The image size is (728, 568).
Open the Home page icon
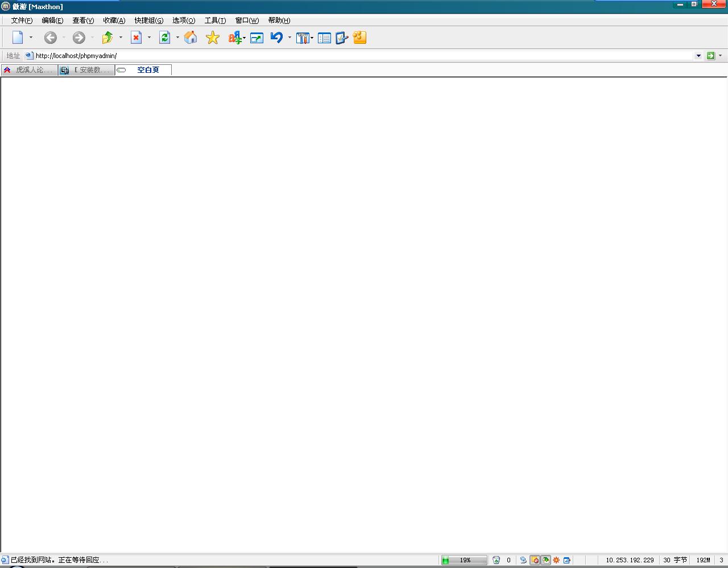pyautogui.click(x=191, y=38)
